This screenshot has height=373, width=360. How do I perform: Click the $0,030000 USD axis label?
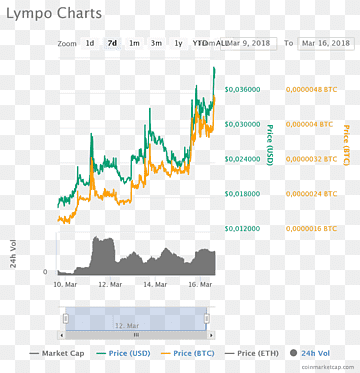[242, 124]
